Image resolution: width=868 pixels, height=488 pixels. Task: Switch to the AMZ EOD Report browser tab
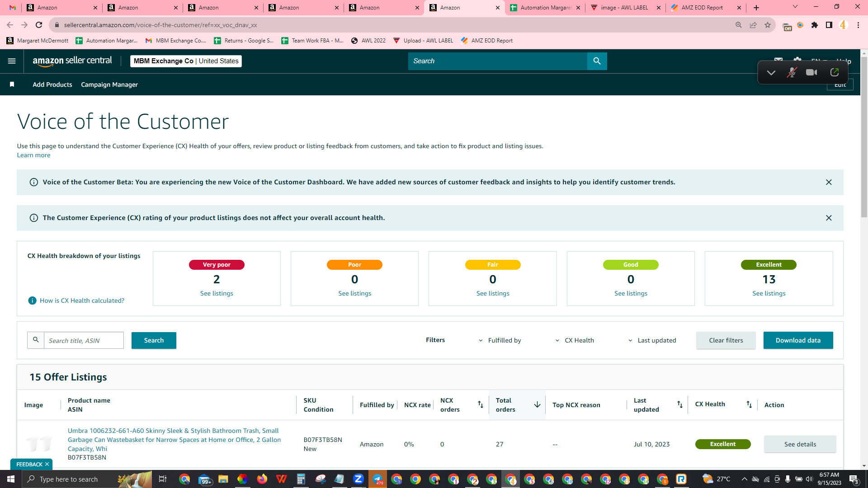(705, 8)
